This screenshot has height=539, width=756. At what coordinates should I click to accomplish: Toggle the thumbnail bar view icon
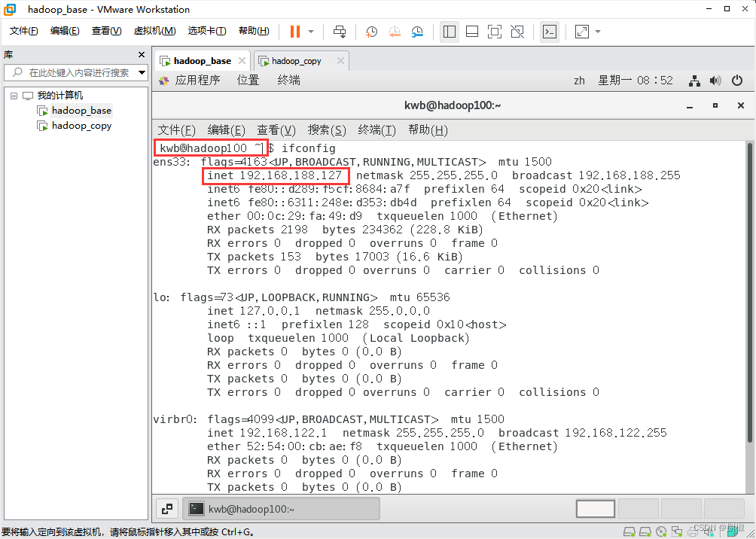472,32
